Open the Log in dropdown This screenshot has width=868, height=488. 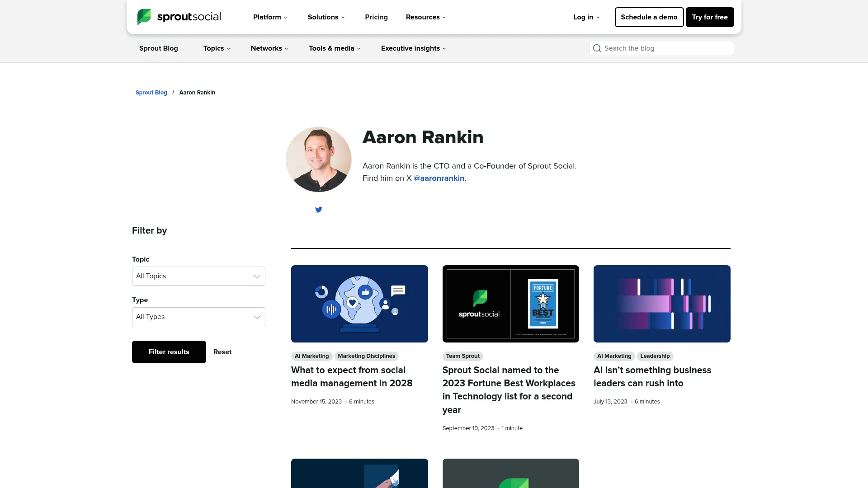point(586,17)
